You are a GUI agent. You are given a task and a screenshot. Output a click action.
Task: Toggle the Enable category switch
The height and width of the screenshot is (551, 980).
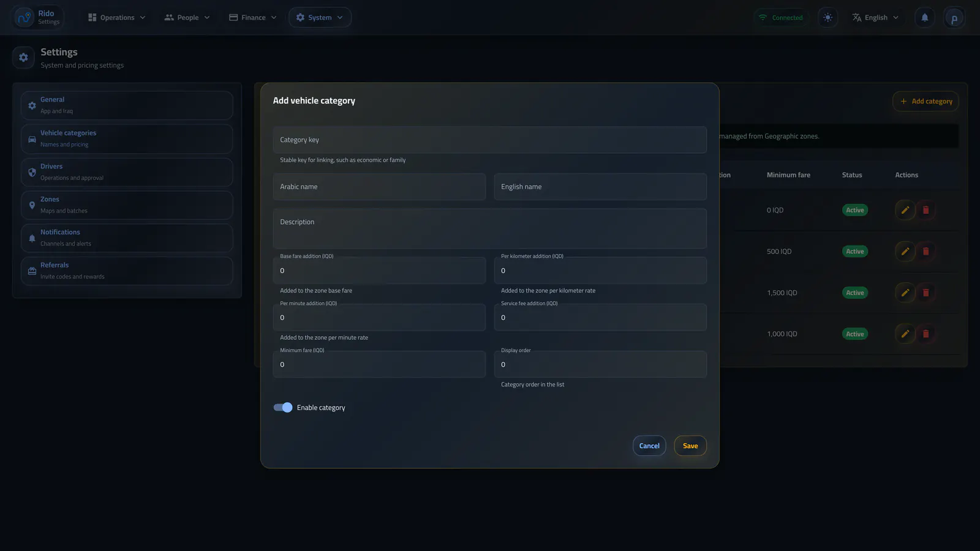tap(283, 408)
